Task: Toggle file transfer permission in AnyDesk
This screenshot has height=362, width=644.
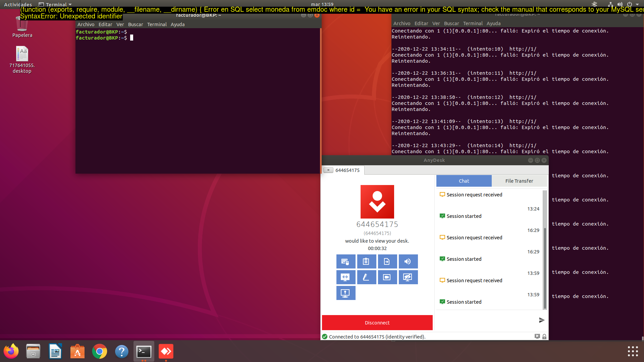Action: [387, 261]
